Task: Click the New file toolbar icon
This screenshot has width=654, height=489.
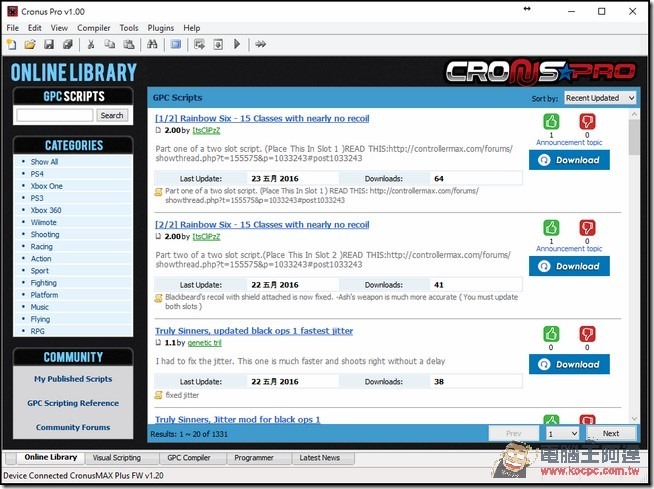Action: tap(11, 44)
